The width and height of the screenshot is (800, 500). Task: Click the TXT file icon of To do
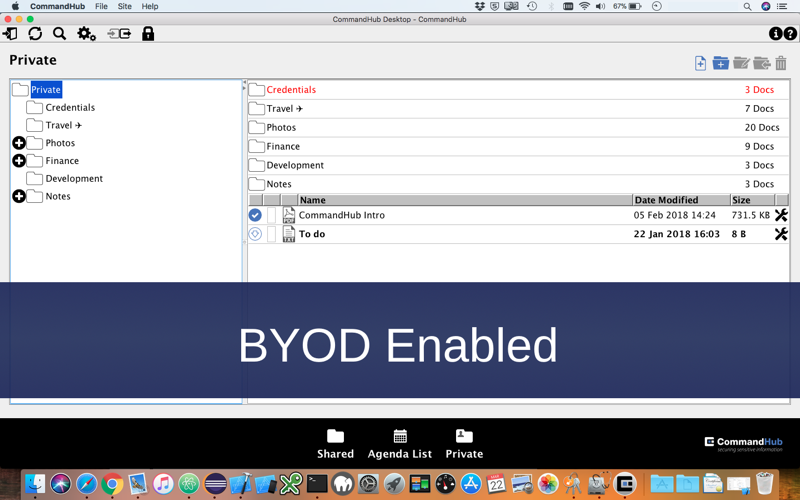(x=289, y=234)
